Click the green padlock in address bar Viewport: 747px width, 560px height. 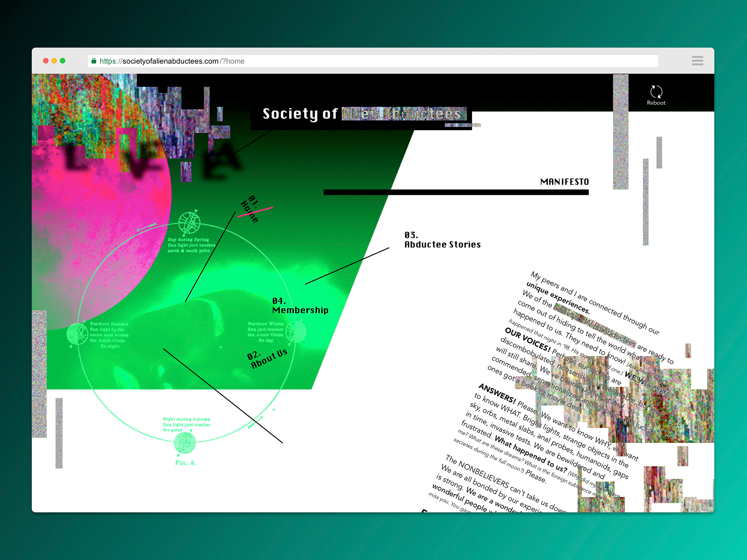94,61
